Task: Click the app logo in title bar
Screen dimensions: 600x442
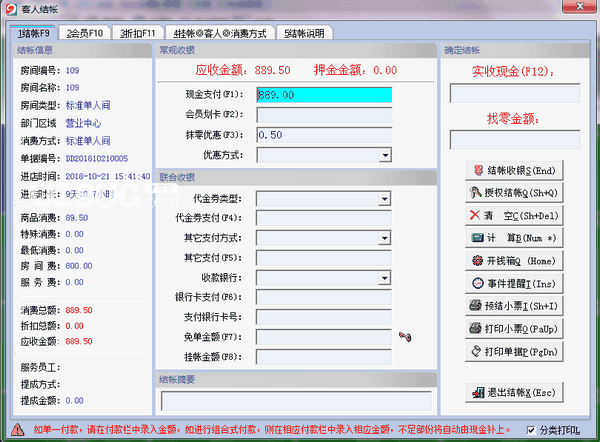Action: [11, 9]
